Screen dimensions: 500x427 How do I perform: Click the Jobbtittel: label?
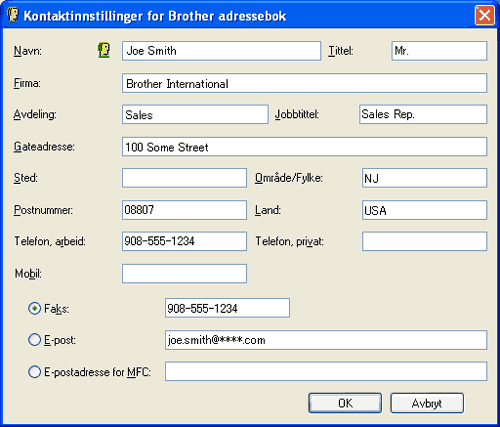297,114
